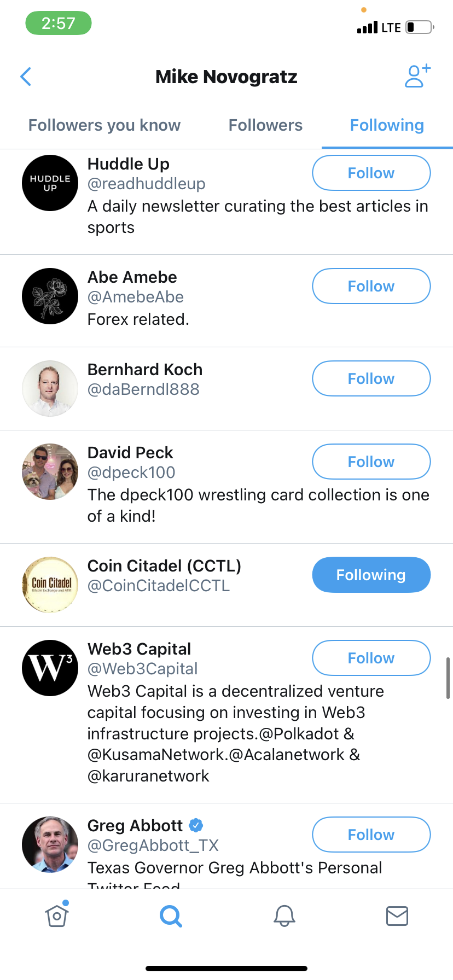Open David Peck's profile photo
The height and width of the screenshot is (980, 453).
click(50, 471)
